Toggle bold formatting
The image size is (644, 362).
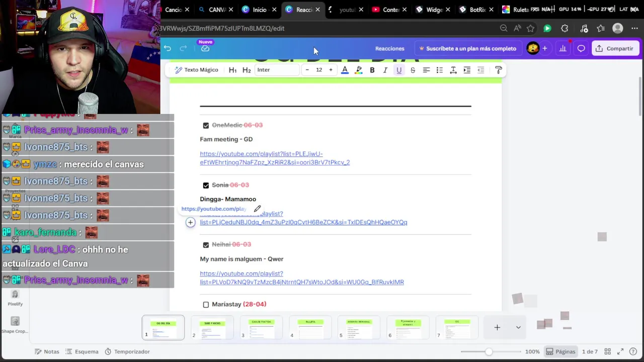coord(372,70)
